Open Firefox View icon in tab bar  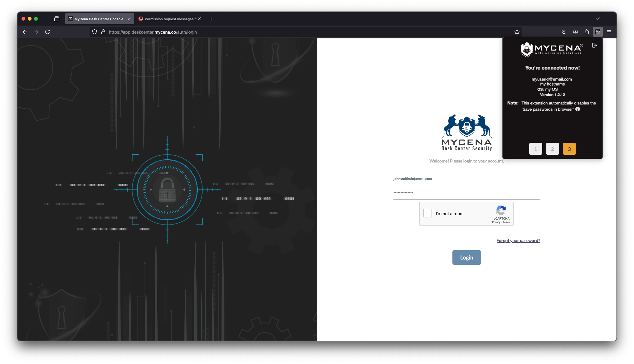pos(57,19)
